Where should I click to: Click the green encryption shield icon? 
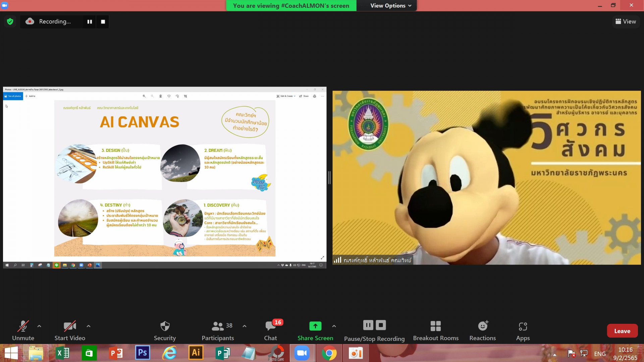point(10,21)
